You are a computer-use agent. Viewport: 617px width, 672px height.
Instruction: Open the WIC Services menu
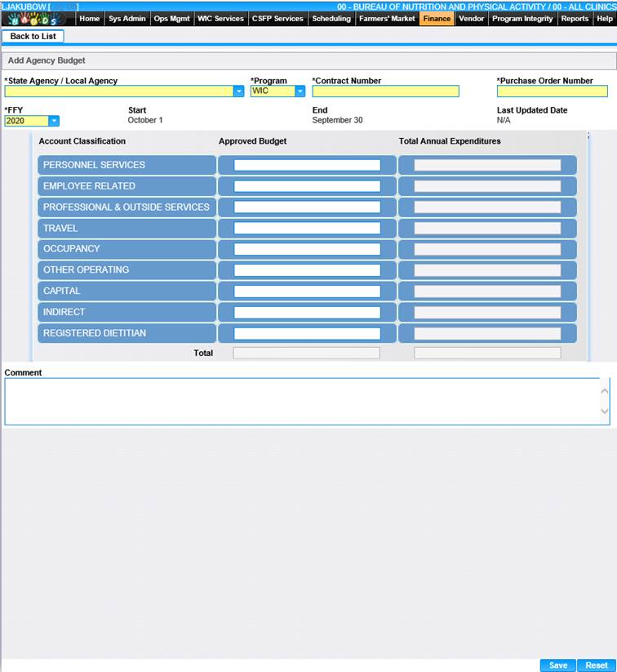pos(220,19)
